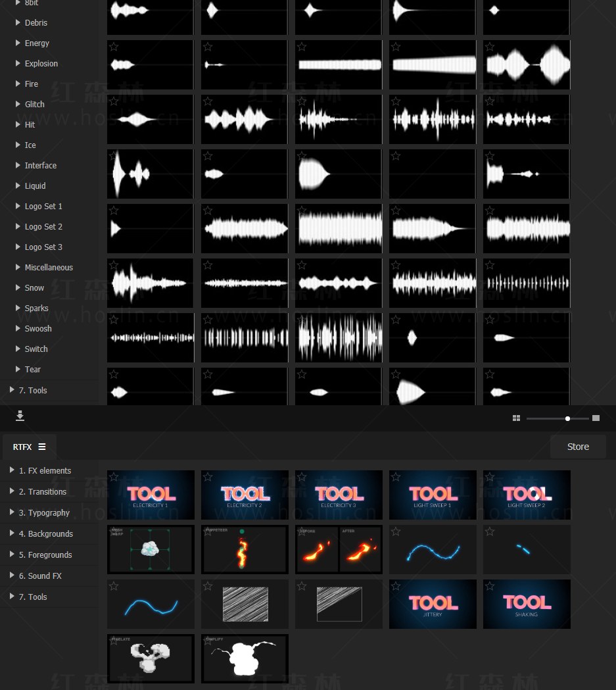Star the Electricity 2 tool as favorite
616x690 pixels.
(x=208, y=477)
